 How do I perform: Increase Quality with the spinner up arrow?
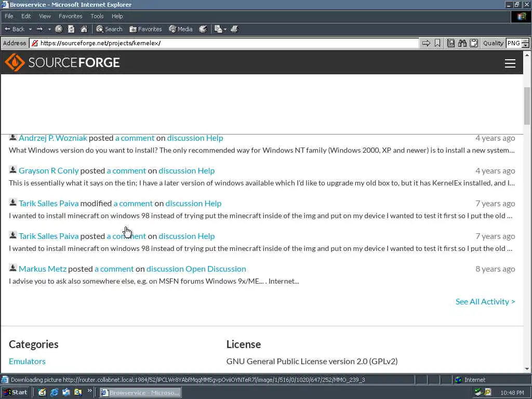pyautogui.click(x=526, y=41)
